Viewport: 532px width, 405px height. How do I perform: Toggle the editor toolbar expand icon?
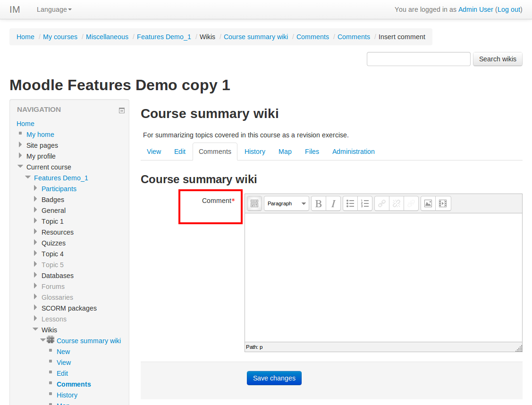pyautogui.click(x=254, y=203)
